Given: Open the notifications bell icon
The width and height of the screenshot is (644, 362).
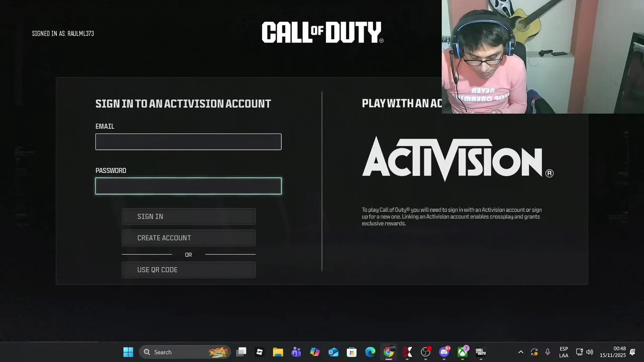Looking at the screenshot, I should tap(632, 352).
